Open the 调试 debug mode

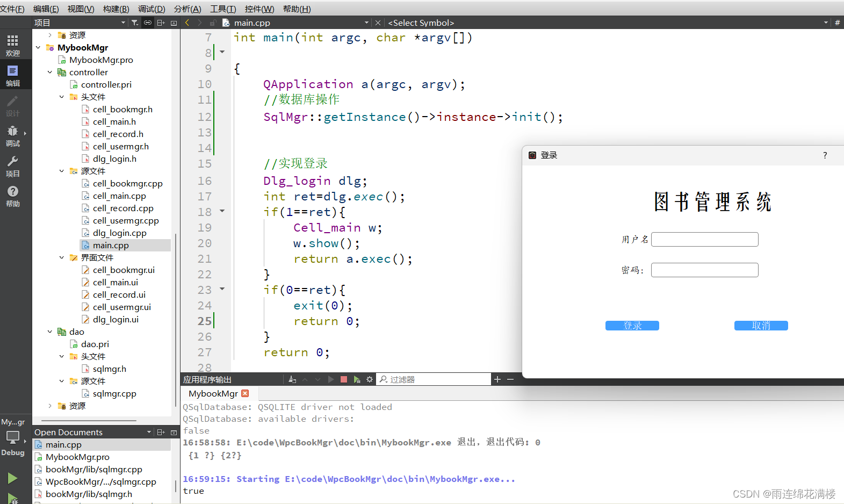pyautogui.click(x=13, y=136)
